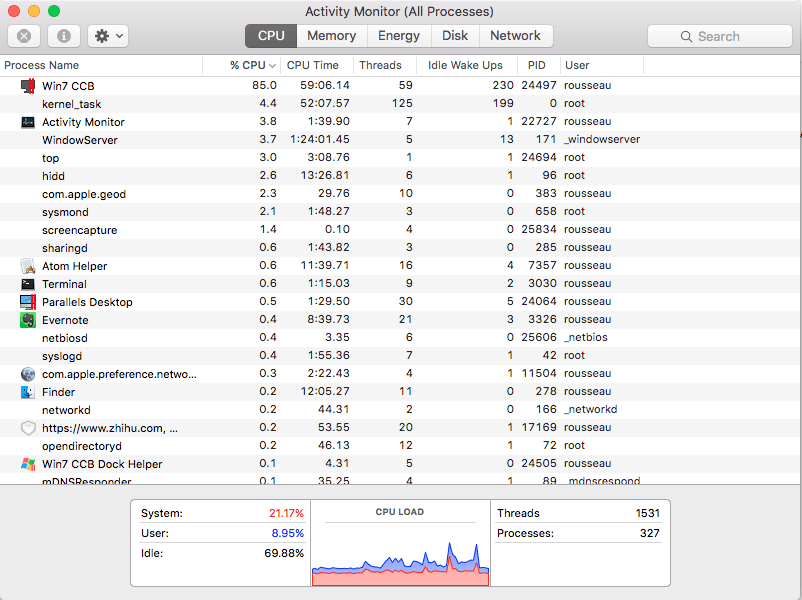Click the Win7 CCB virtual machine icon

tap(28, 85)
